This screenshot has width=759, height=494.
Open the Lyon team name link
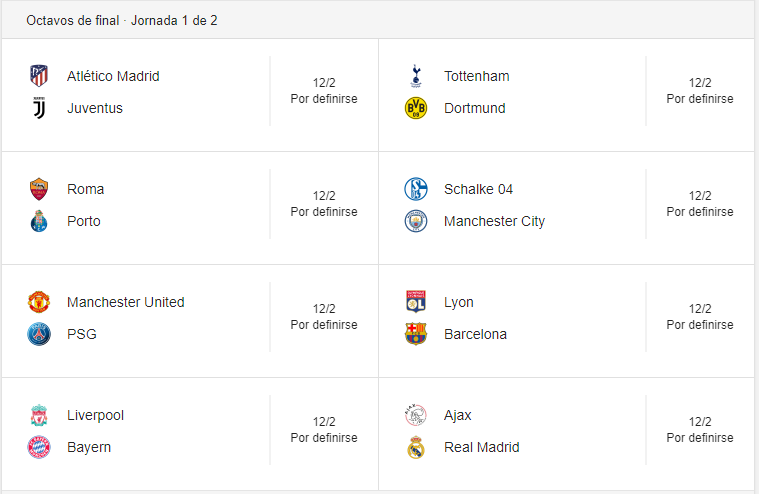[x=459, y=302]
